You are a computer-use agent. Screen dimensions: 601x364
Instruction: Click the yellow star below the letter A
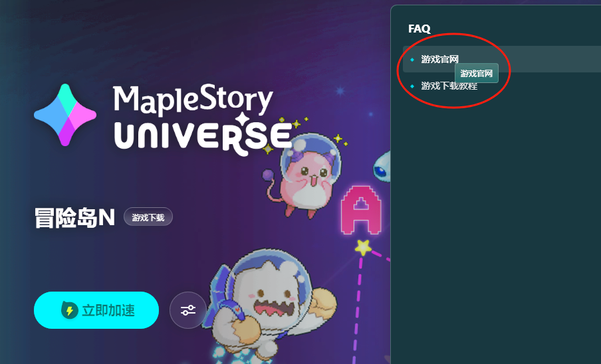click(363, 247)
